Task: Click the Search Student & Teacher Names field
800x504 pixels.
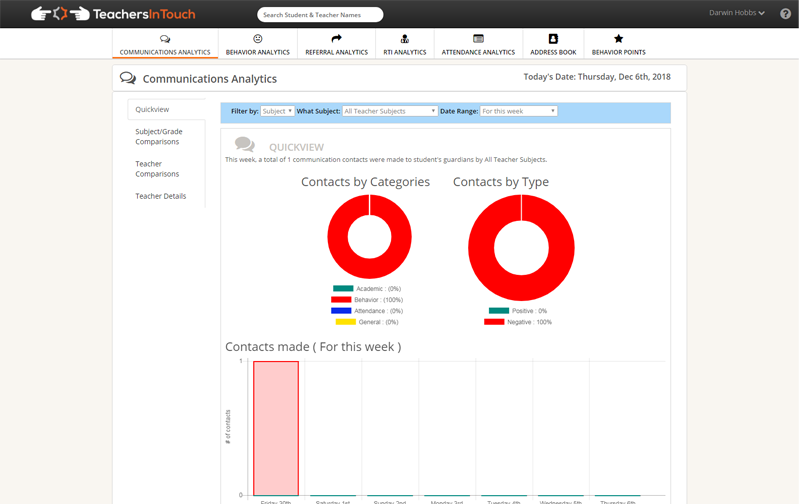Action: [x=320, y=15]
